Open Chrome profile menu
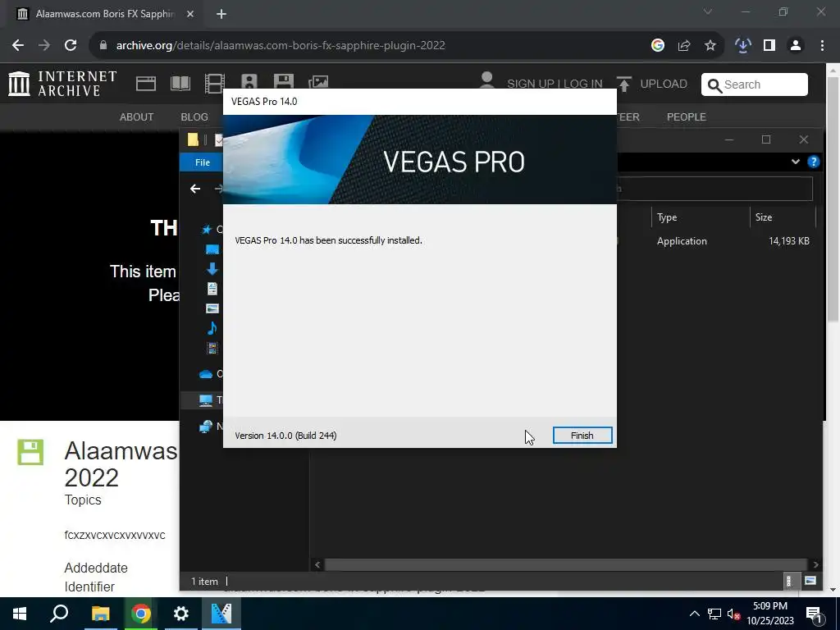 tap(796, 46)
